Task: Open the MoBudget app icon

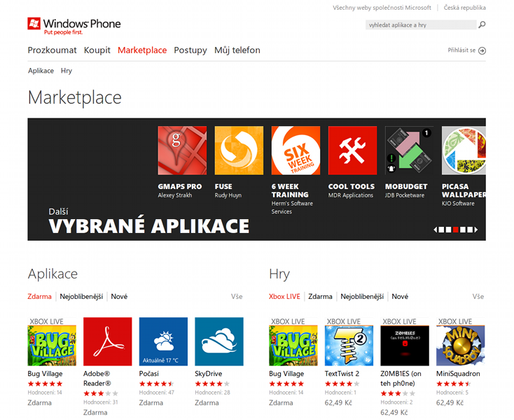Action: (409, 150)
